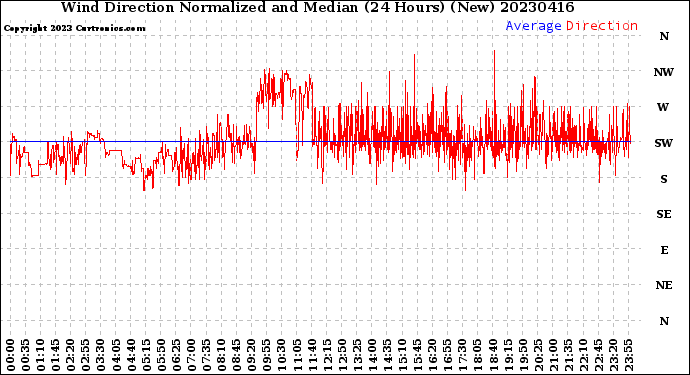The height and width of the screenshot is (375, 690).
Task: Click the NE direction axis label
Action: click(x=664, y=286)
